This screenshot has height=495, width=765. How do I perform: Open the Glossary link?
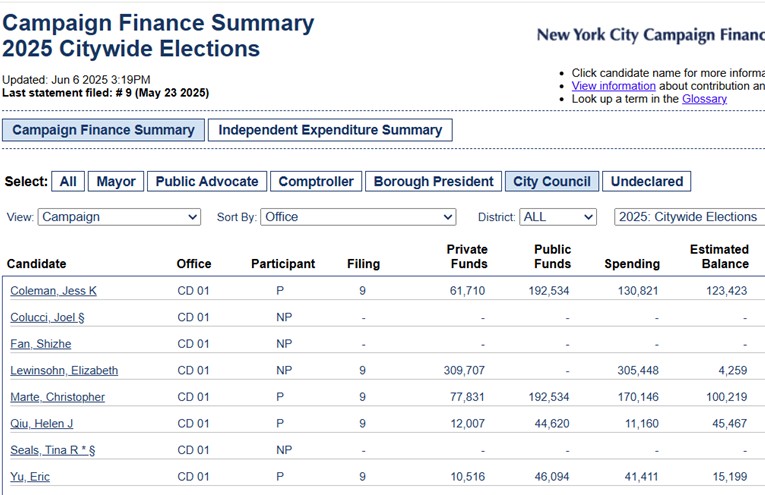coord(704,99)
